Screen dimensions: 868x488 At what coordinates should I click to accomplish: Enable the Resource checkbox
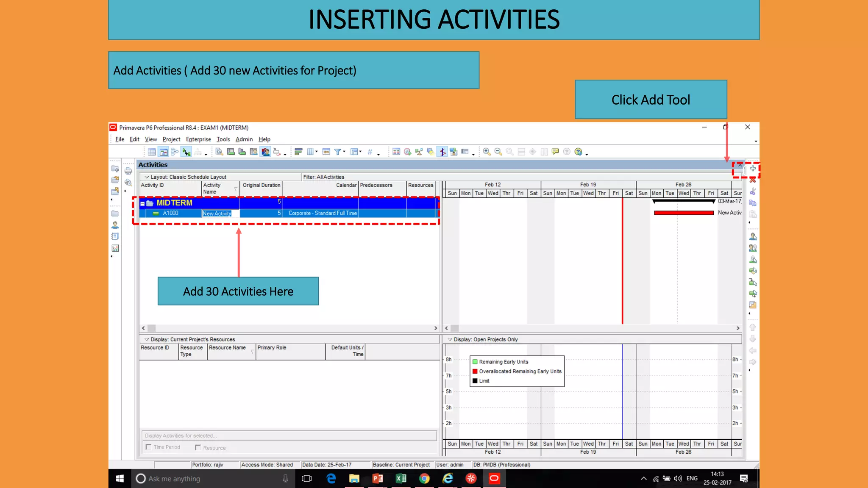(198, 447)
